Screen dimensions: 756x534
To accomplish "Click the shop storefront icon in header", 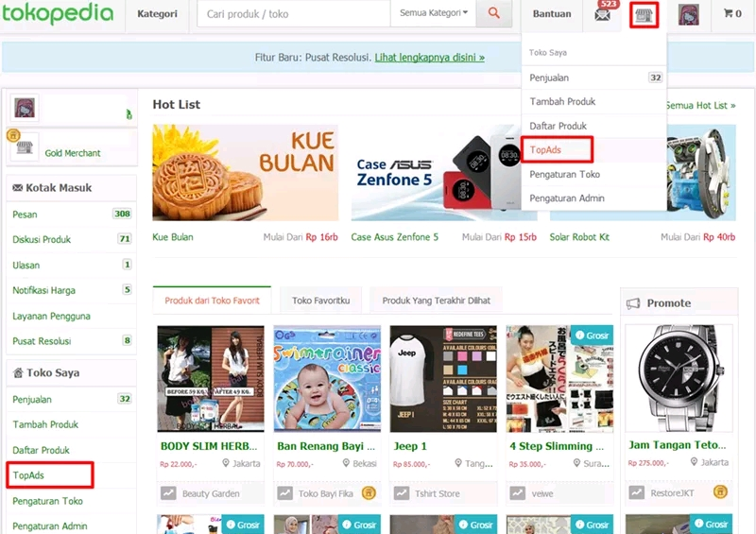I will point(644,15).
